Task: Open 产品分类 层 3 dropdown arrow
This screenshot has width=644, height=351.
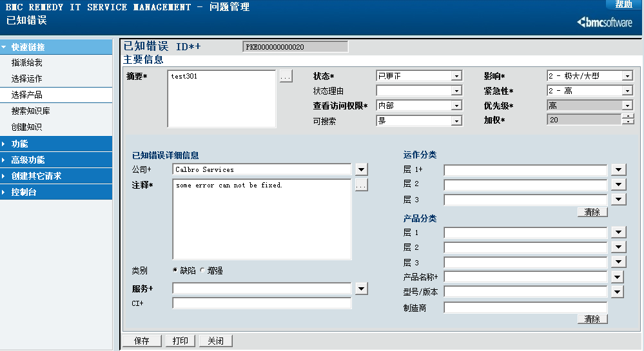Action: click(618, 261)
